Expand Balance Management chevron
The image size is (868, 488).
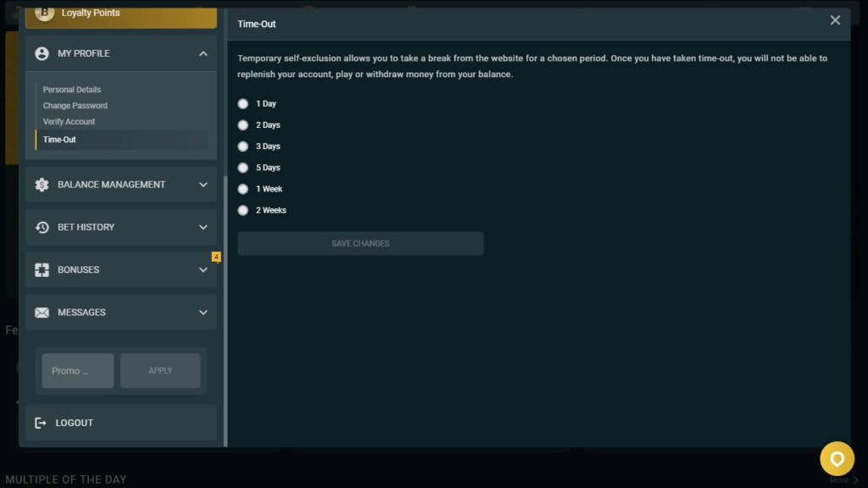tap(203, 185)
